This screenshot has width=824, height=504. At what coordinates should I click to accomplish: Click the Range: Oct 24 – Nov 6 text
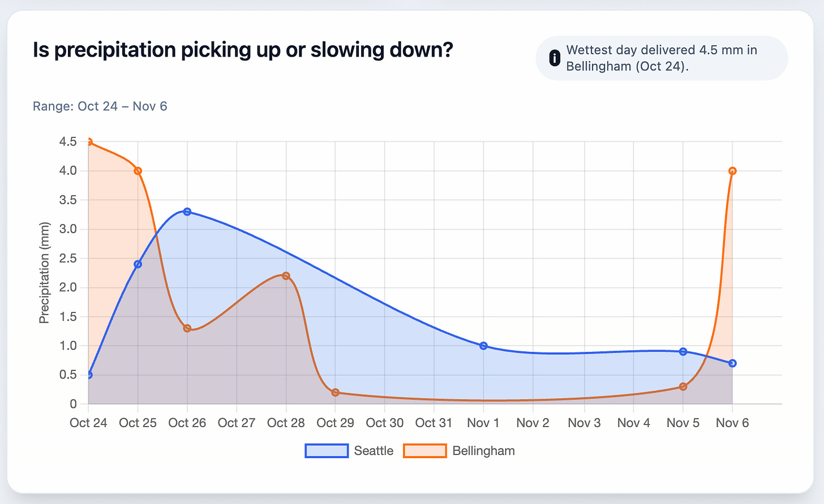point(100,106)
